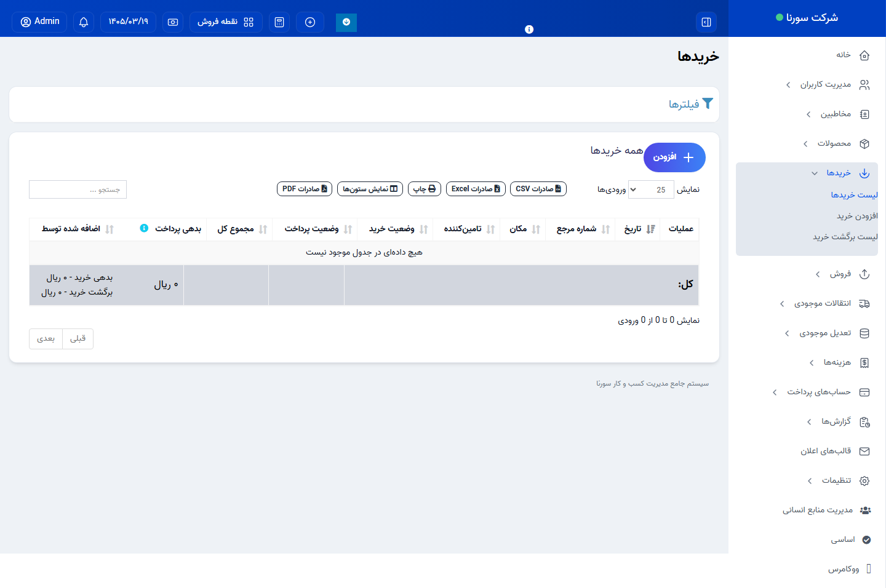Click the box icon for محصولات

pyautogui.click(x=864, y=144)
